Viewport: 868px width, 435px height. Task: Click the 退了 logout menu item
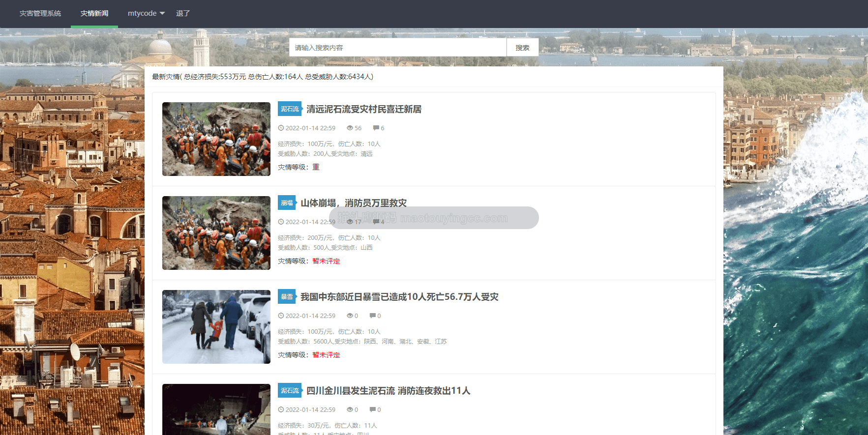183,13
